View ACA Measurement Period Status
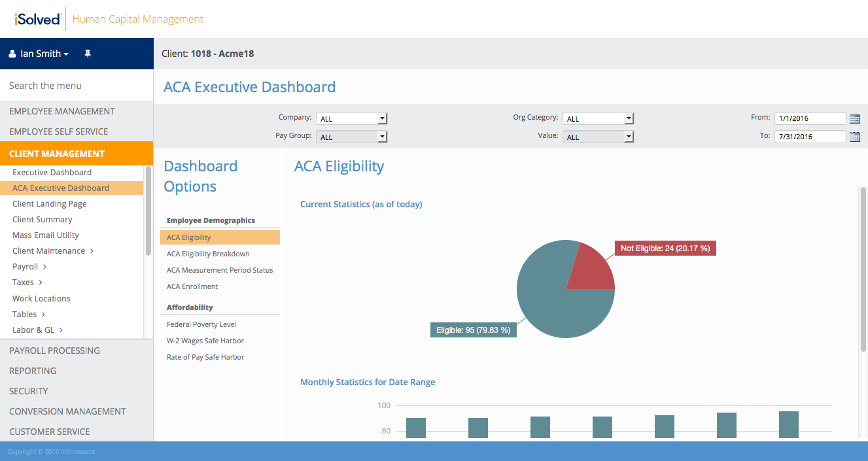The height and width of the screenshot is (461, 868). coord(219,269)
